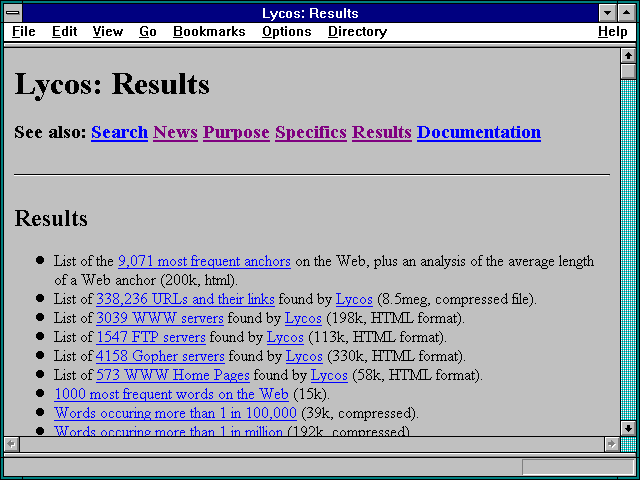Open the 3039 WWW servers list
The image size is (640, 480).
click(x=160, y=318)
